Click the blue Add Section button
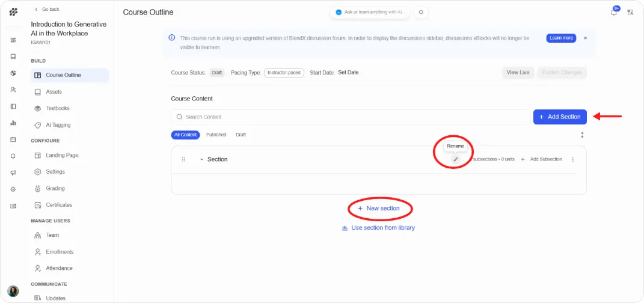 pos(560,117)
